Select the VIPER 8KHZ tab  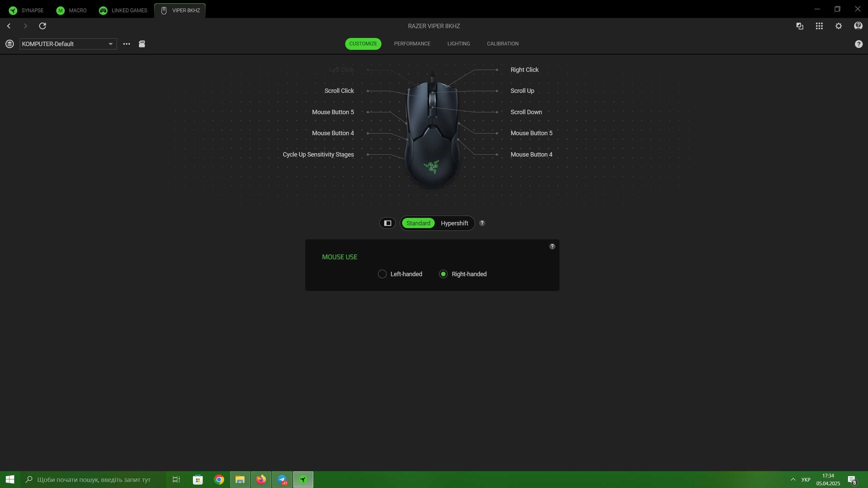[x=180, y=11]
